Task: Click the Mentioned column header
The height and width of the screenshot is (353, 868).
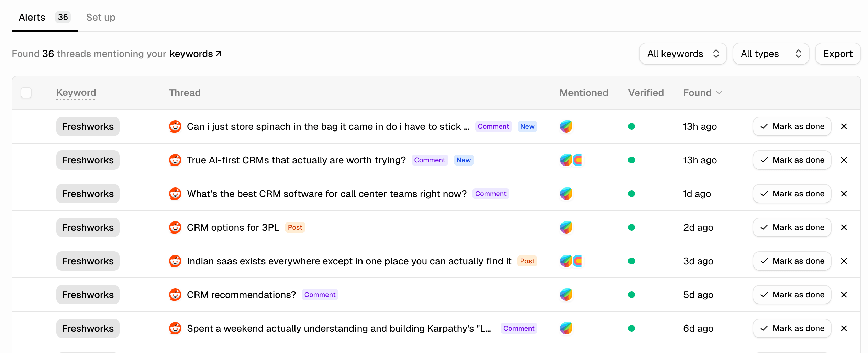Action: tap(584, 93)
